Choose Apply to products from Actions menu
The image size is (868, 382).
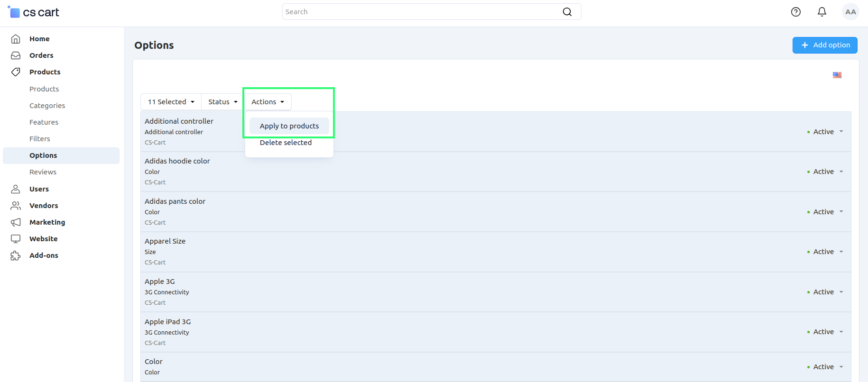tap(289, 126)
